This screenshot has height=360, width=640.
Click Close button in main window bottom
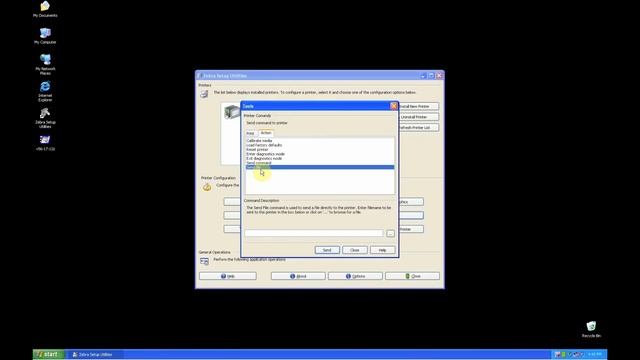click(x=412, y=276)
